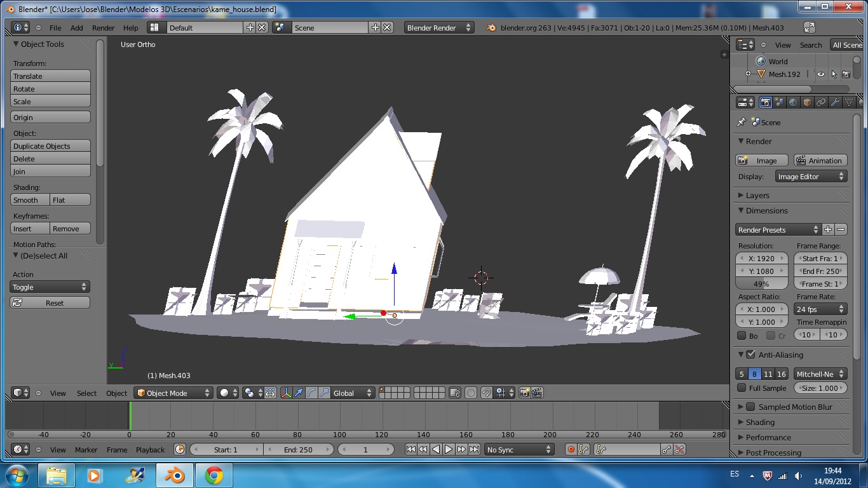
Task: Open the Modifiers wrench tab
Action: [x=835, y=102]
